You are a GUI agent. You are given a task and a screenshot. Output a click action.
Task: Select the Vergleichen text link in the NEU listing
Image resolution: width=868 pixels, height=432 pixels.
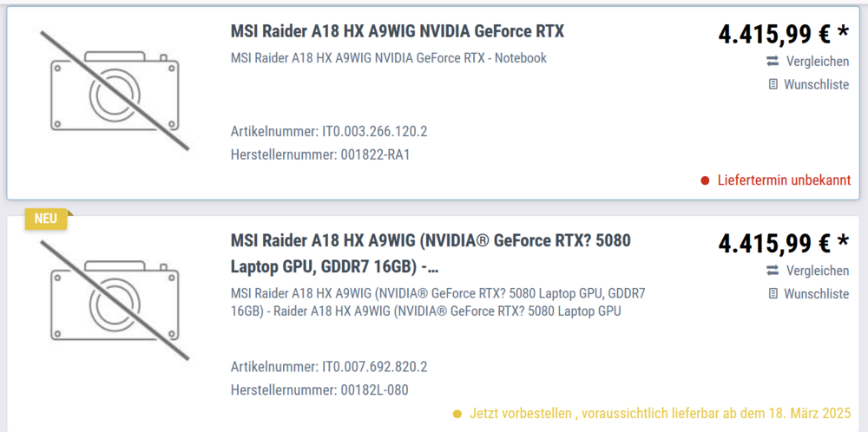pos(817,271)
